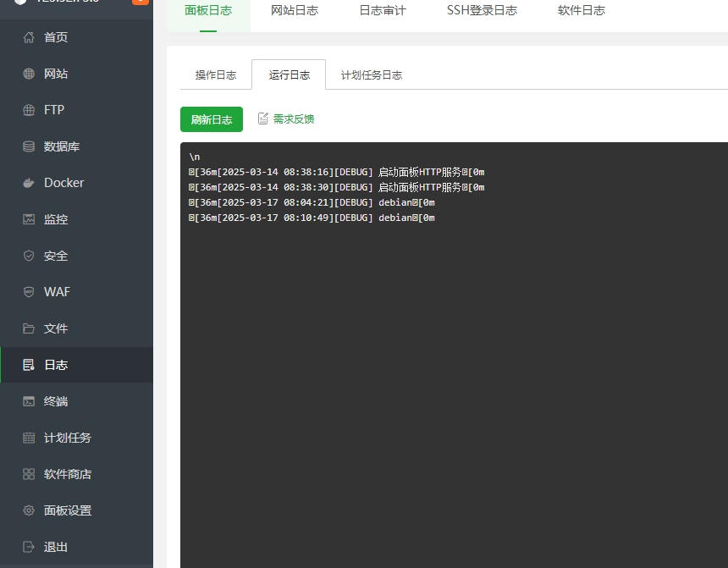The height and width of the screenshot is (568, 728).
Task: Switch to the SSH登录日志 tab
Action: point(482,11)
